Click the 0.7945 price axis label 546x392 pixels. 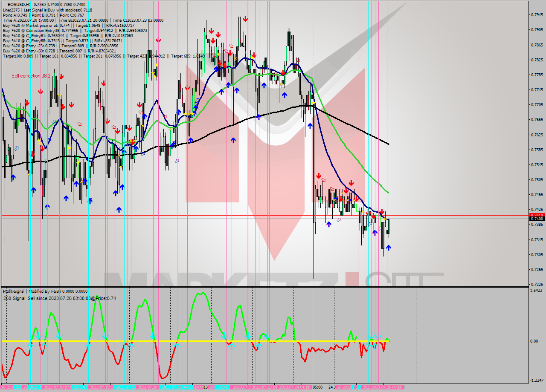point(537,15)
